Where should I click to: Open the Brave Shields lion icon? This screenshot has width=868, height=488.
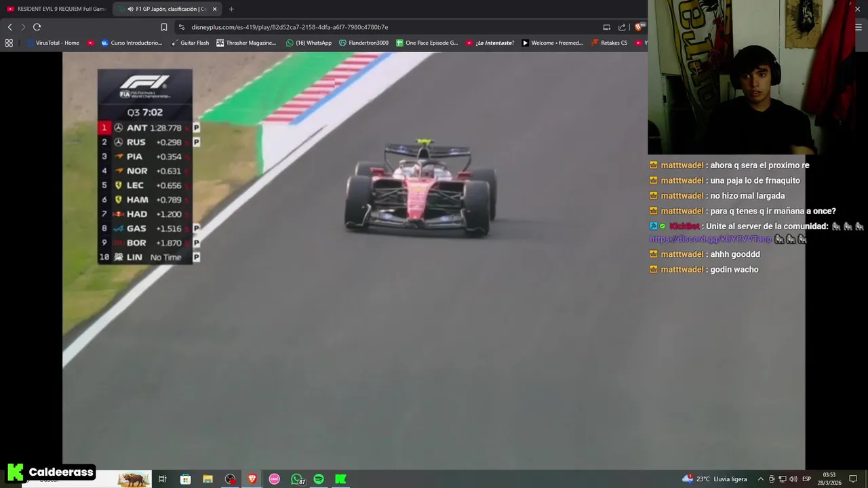point(639,27)
